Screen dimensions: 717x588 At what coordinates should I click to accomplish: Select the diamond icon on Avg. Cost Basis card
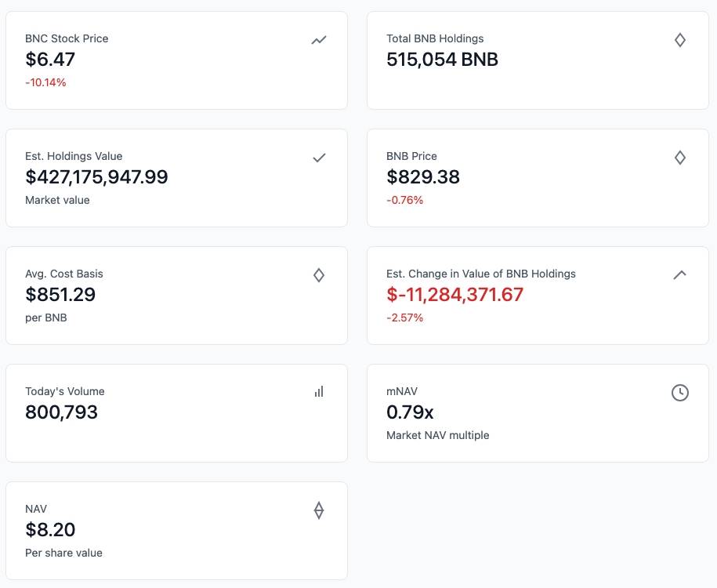[x=319, y=275]
